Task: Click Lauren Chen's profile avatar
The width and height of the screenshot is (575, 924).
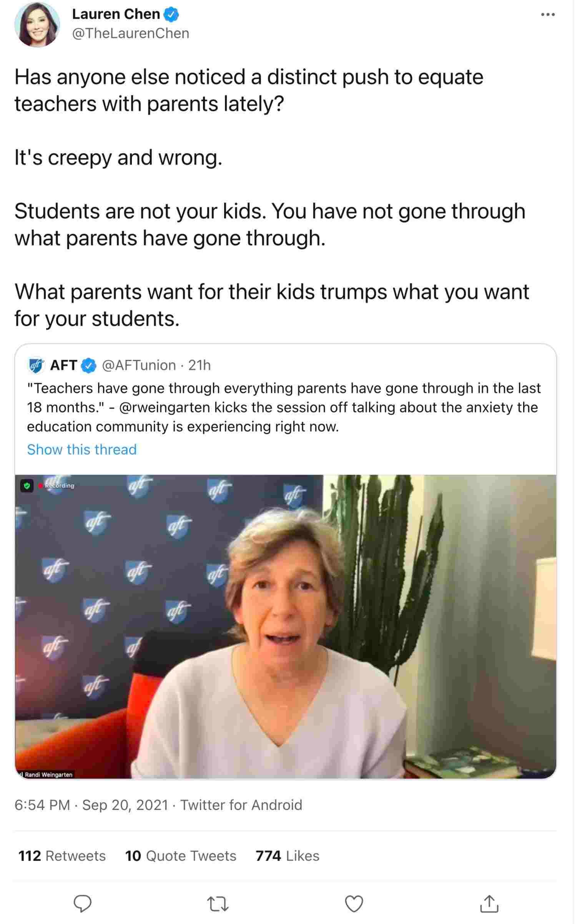Action: coord(37,25)
